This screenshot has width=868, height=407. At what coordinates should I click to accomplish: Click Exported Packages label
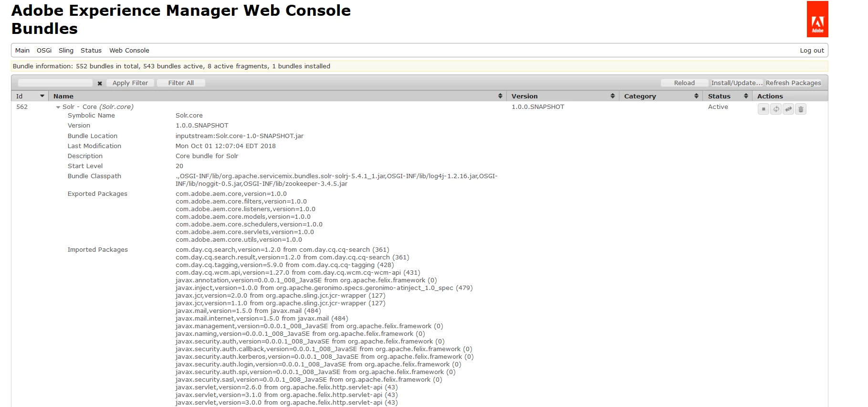pos(97,194)
